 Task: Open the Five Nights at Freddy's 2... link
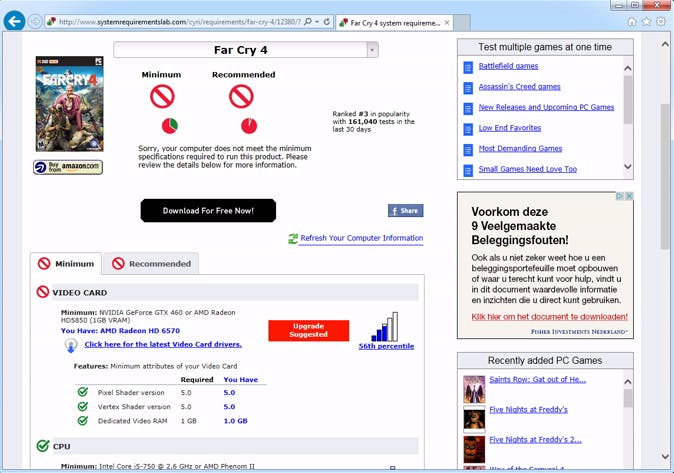click(x=535, y=440)
